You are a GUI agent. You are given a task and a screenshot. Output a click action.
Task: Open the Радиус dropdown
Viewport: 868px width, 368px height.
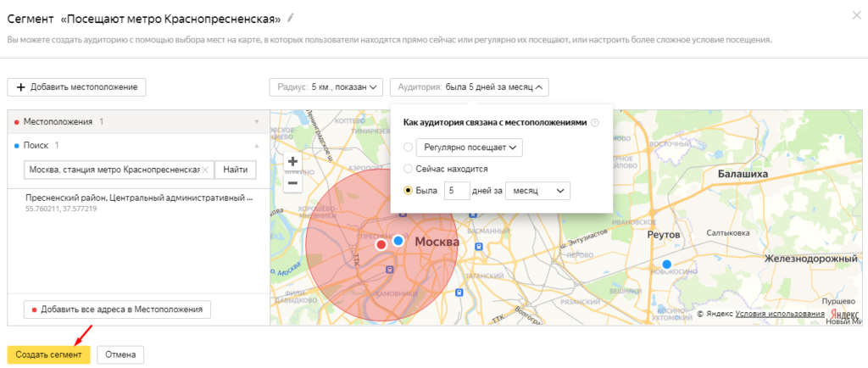point(326,86)
